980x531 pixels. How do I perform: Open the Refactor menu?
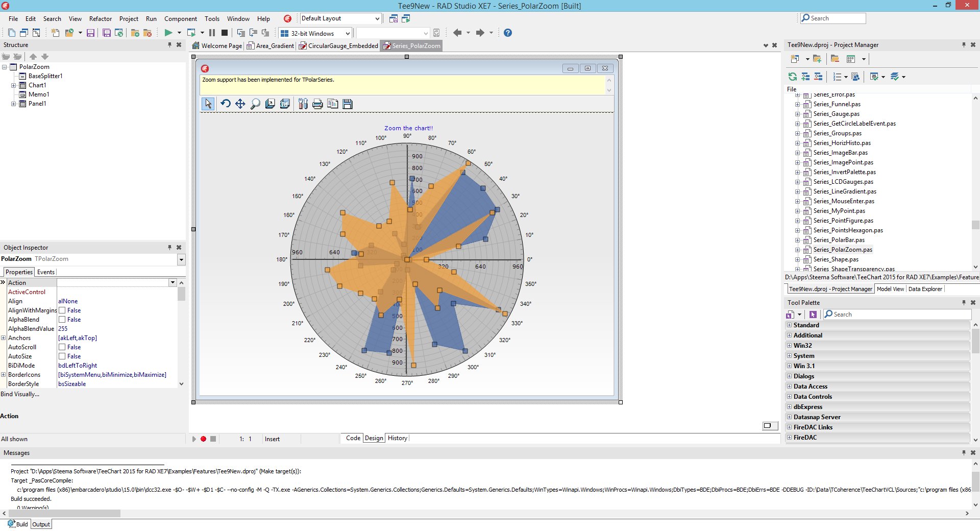pos(101,19)
